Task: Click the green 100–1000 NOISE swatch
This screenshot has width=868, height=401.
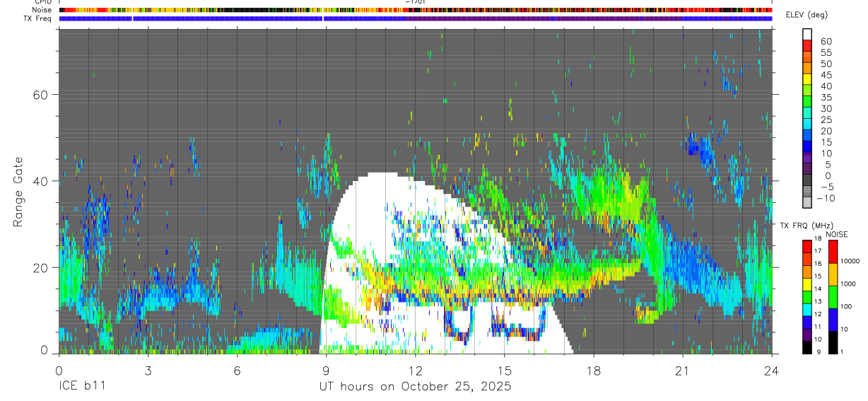Action: pyautogui.click(x=833, y=296)
